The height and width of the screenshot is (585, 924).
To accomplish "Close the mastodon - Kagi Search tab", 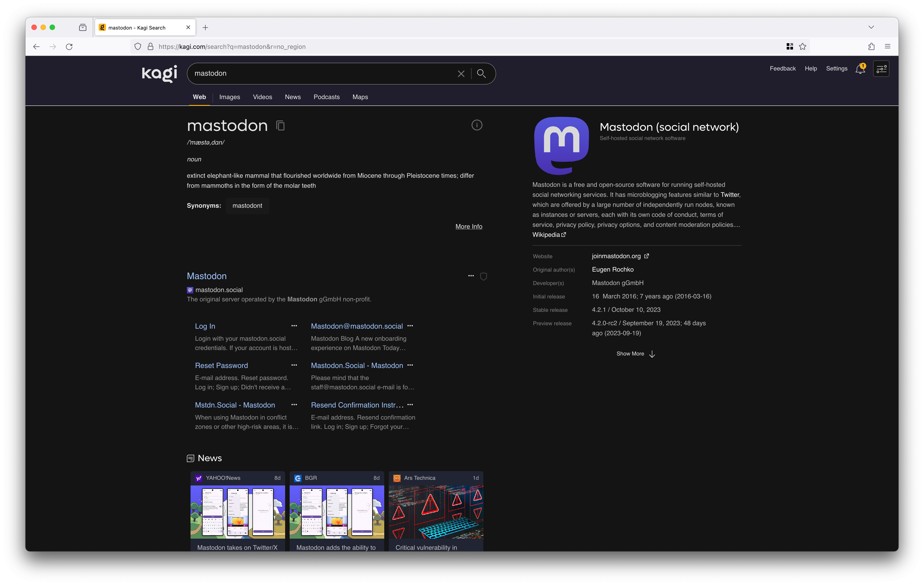I will coord(188,28).
